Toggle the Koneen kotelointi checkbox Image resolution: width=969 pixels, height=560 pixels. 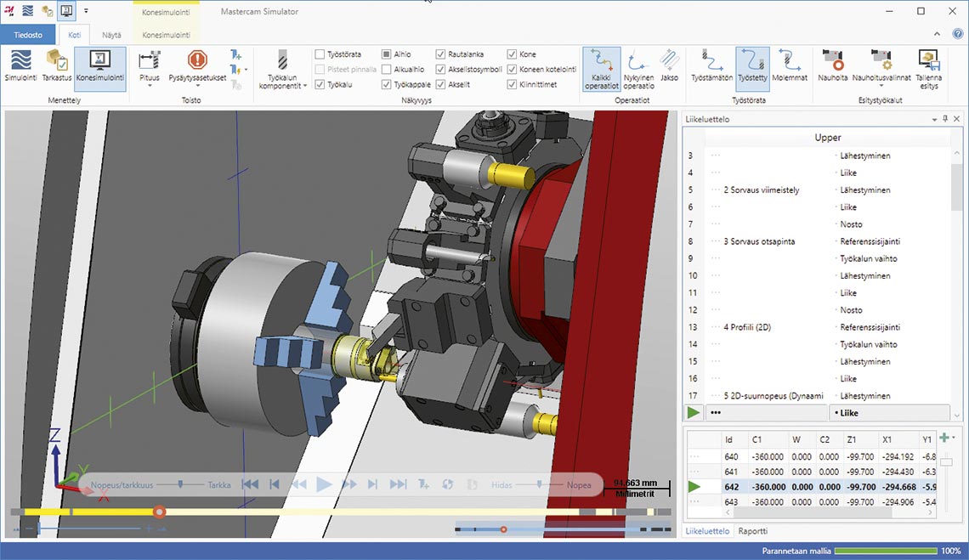point(513,70)
